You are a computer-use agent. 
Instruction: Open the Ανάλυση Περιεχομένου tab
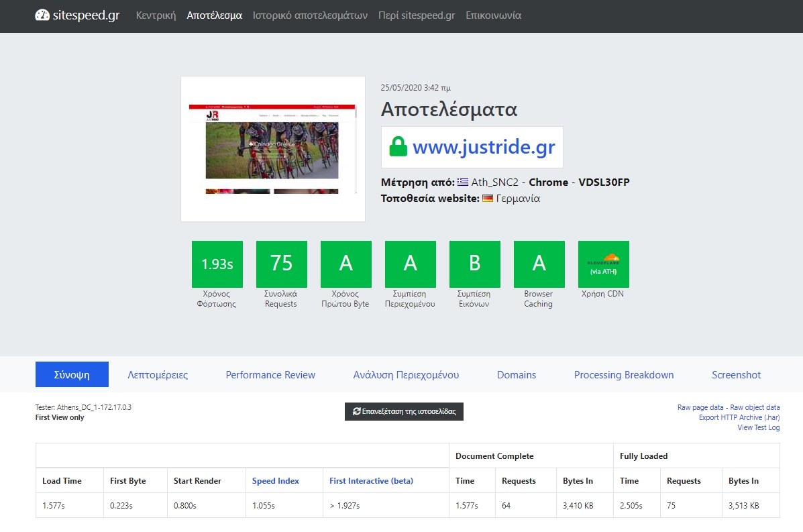(406, 374)
